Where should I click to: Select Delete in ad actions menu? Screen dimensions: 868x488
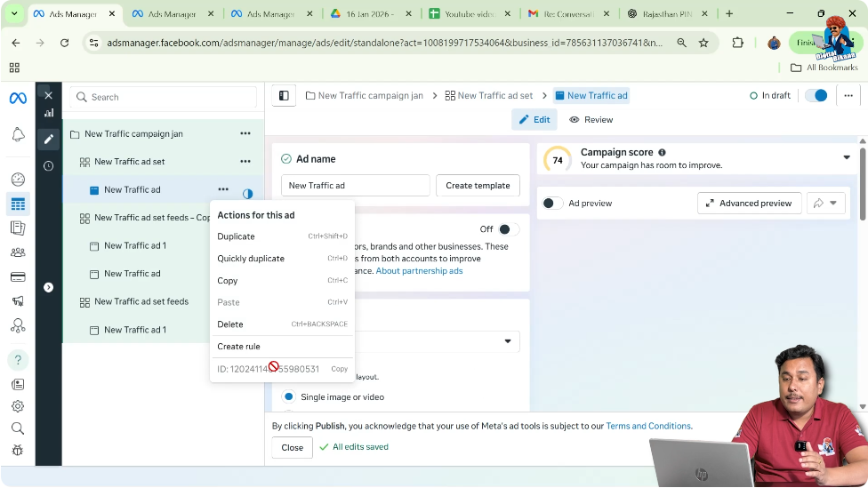282,324
